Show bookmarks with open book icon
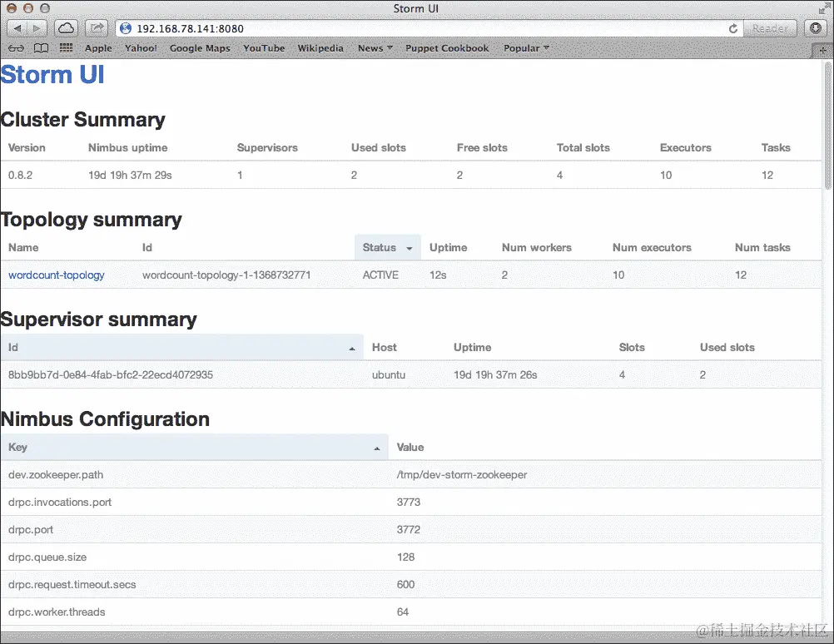Screen dimensions: 834x644 pyautogui.click(x=41, y=48)
